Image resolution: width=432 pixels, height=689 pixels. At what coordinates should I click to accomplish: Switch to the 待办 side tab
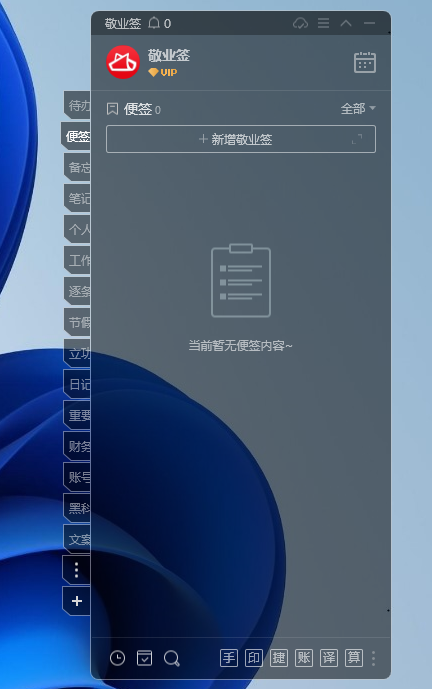coord(78,106)
